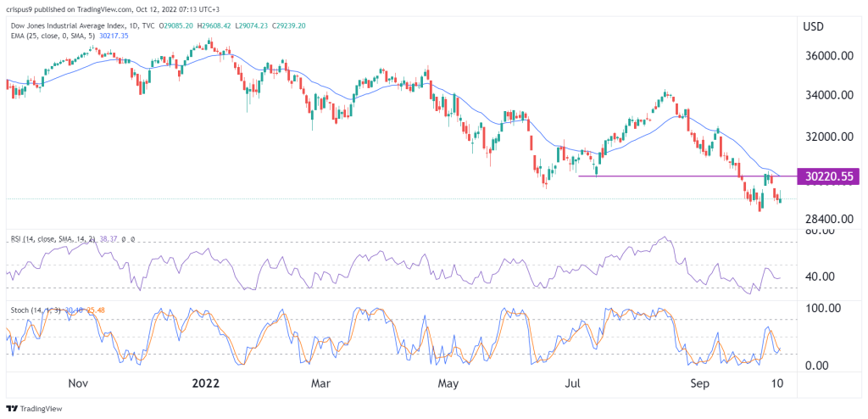Click the Stoch 100.00 axis label
The image size is (868, 419).
[824, 308]
